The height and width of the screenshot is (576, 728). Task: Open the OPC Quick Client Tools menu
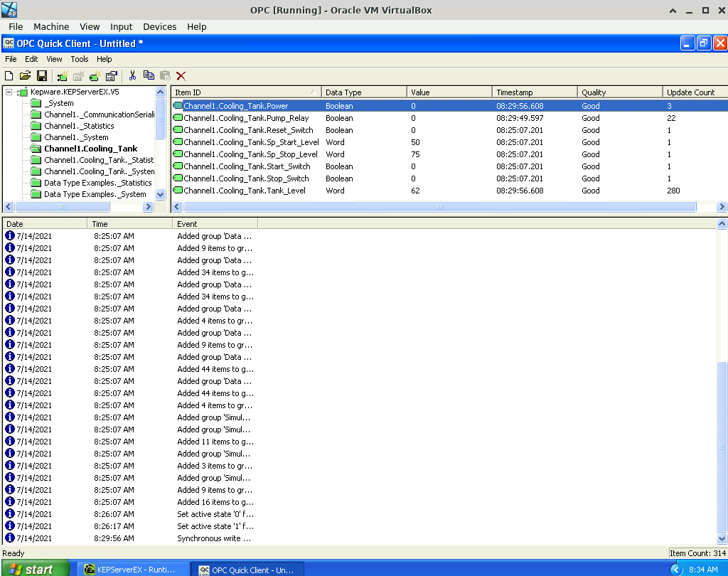[x=80, y=59]
